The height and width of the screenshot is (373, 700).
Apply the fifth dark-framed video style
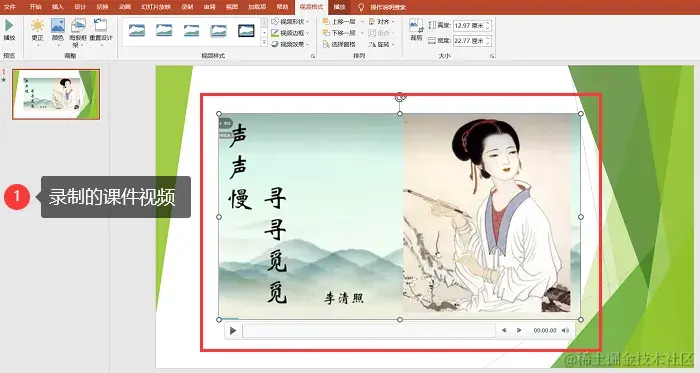246,30
